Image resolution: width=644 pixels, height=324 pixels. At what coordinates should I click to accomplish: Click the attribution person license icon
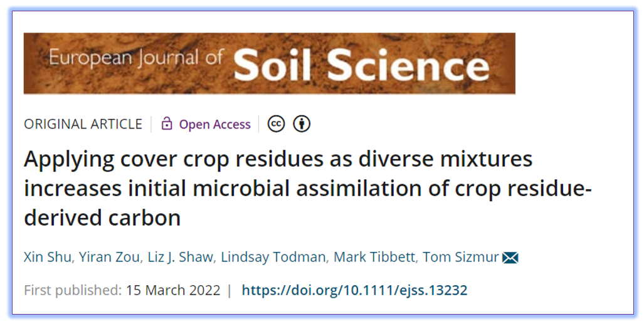tap(302, 124)
